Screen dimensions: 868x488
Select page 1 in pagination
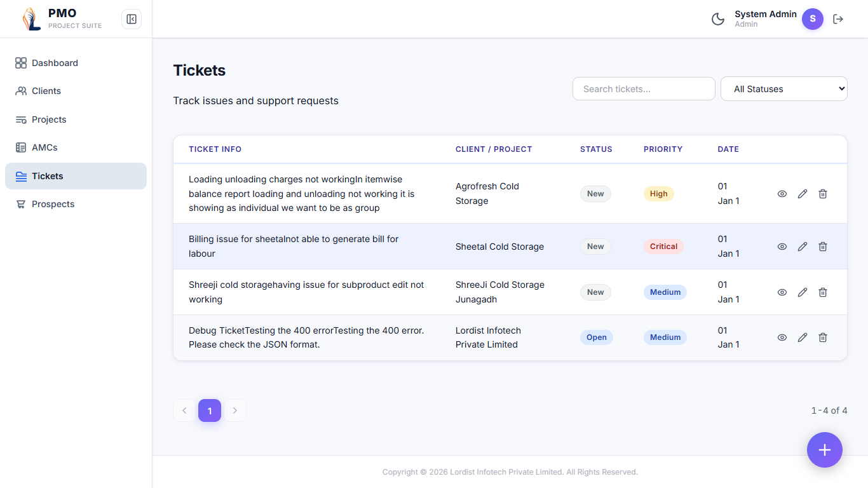click(x=210, y=410)
